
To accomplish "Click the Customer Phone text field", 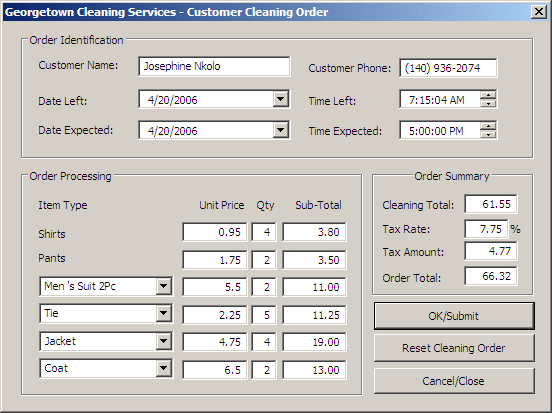I will (x=448, y=68).
